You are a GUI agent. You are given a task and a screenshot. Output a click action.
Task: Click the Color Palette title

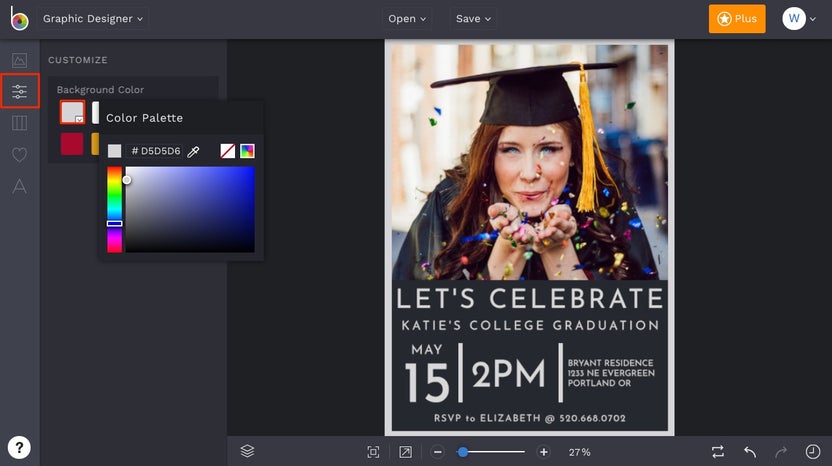[144, 118]
